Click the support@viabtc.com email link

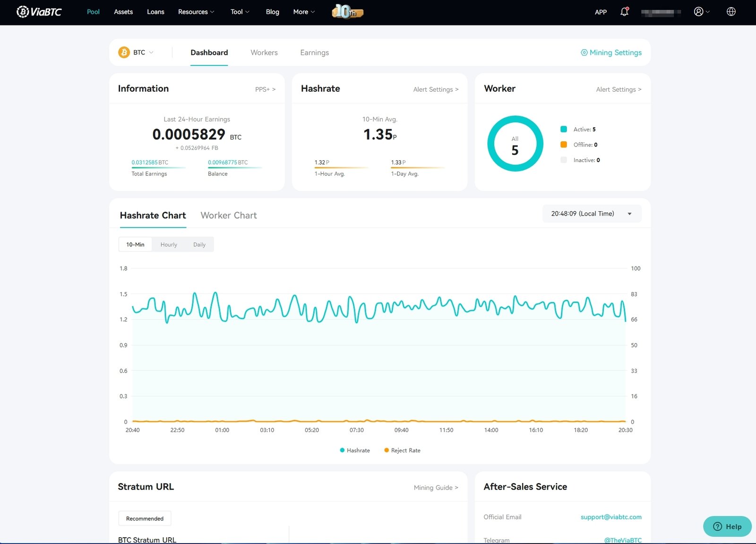(611, 517)
